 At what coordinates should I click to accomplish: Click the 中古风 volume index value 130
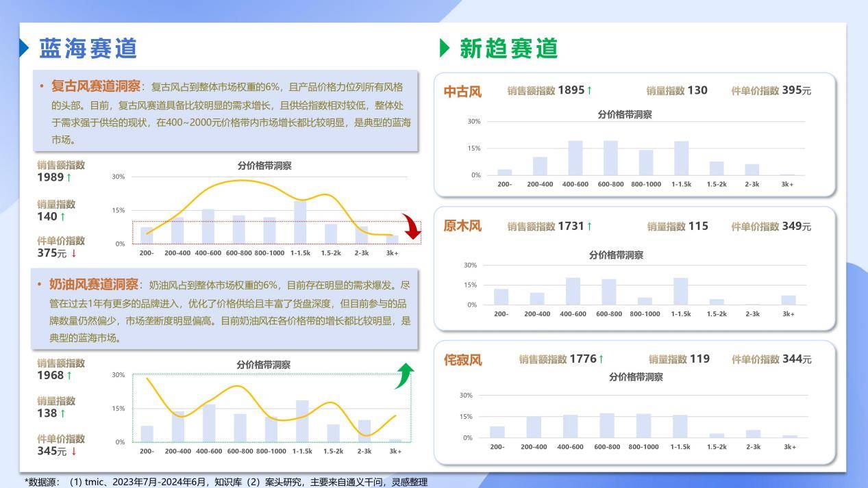tap(697, 90)
